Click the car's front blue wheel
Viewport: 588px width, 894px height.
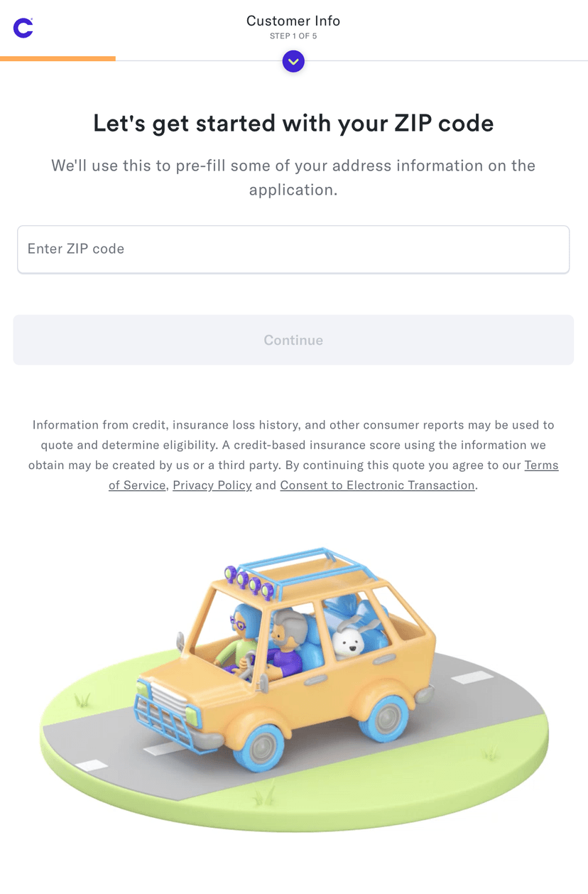(254, 747)
